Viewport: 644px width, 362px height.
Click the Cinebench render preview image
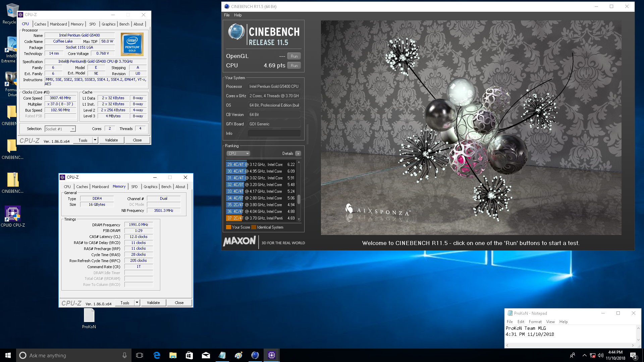(x=471, y=127)
